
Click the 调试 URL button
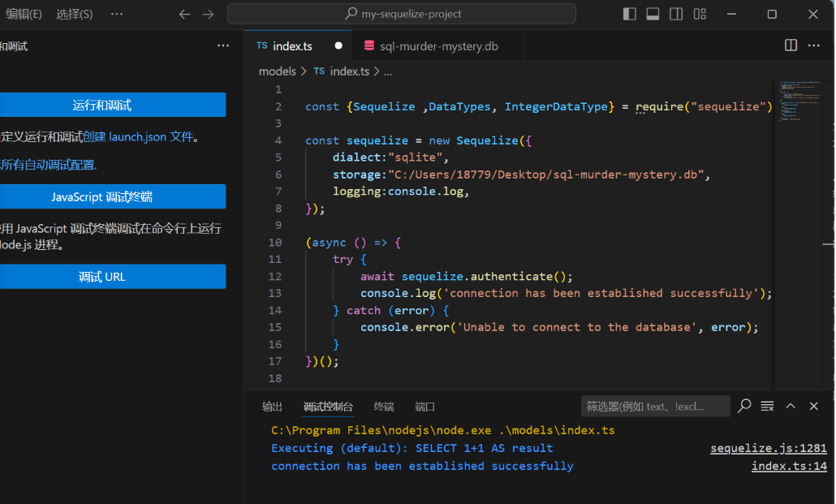pos(113,277)
